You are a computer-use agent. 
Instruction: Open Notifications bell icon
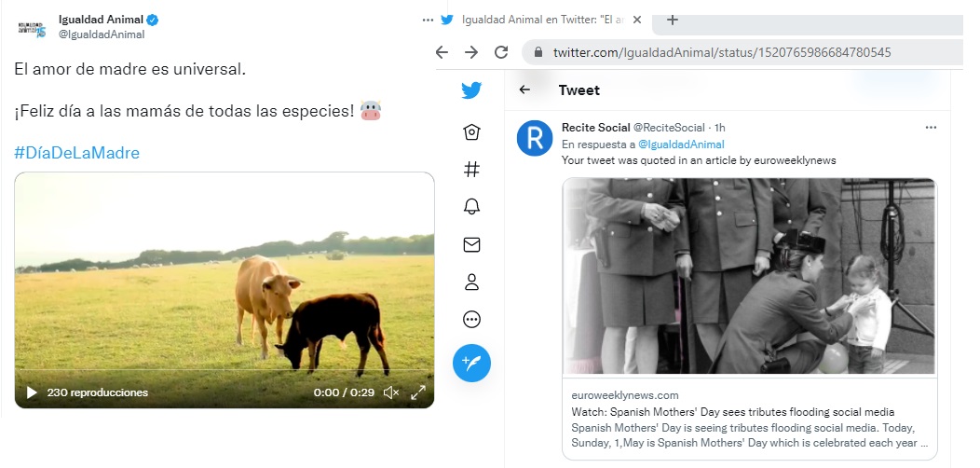coord(471,206)
